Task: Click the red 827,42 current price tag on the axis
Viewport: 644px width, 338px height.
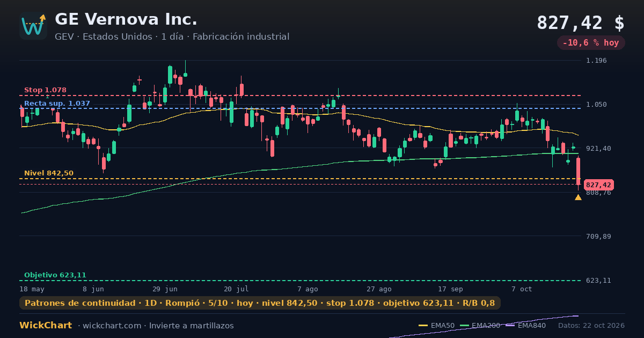Action: tap(599, 185)
